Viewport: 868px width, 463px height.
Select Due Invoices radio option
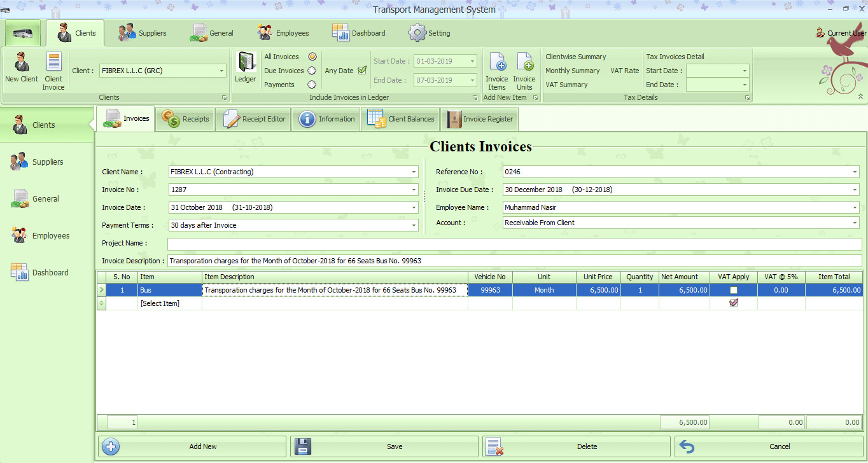[x=312, y=71]
